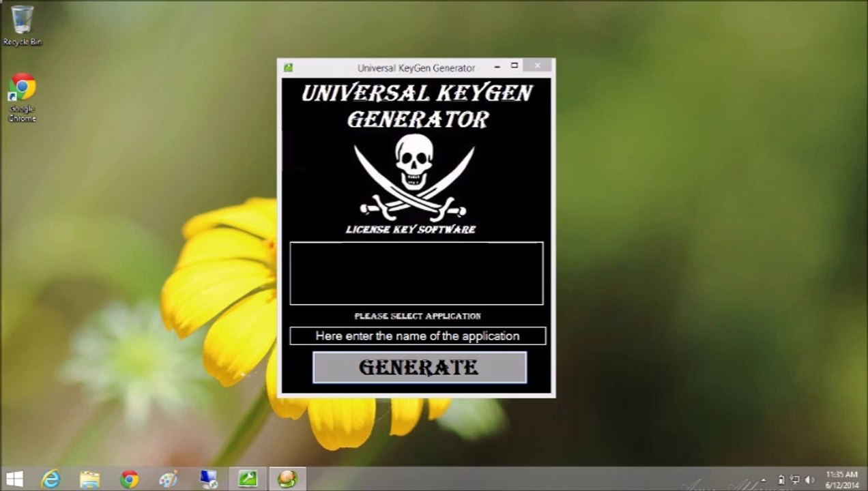Open the volume speaker tray icon
Viewport: 868px width, 491px height.
(x=810, y=480)
